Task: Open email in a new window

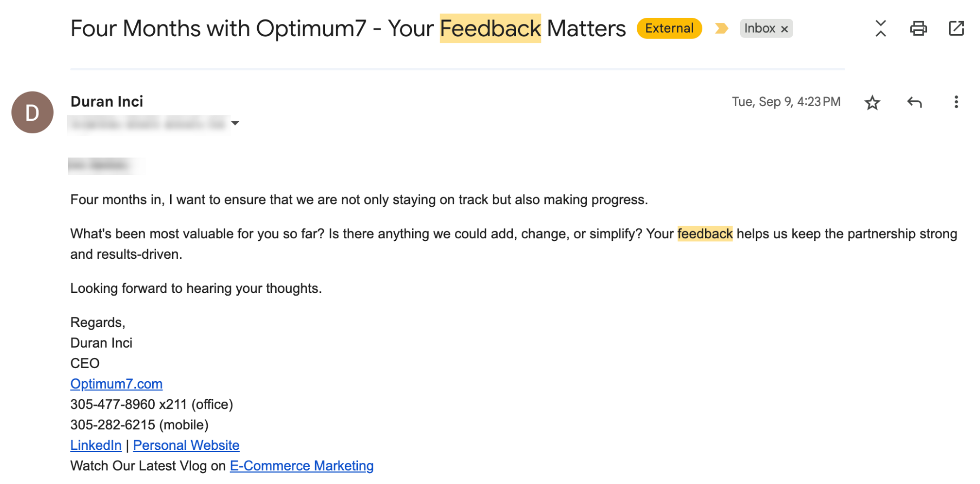Action: point(956,28)
